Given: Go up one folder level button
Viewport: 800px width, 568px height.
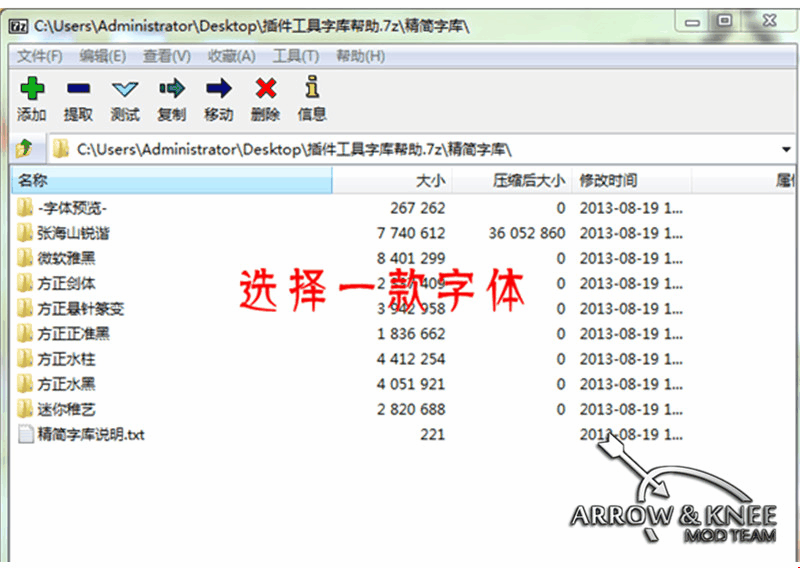Looking at the screenshot, I should click(x=24, y=149).
